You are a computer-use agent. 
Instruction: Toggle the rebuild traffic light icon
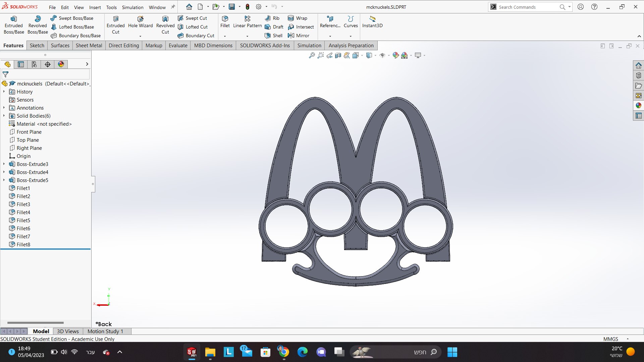pyautogui.click(x=248, y=7)
